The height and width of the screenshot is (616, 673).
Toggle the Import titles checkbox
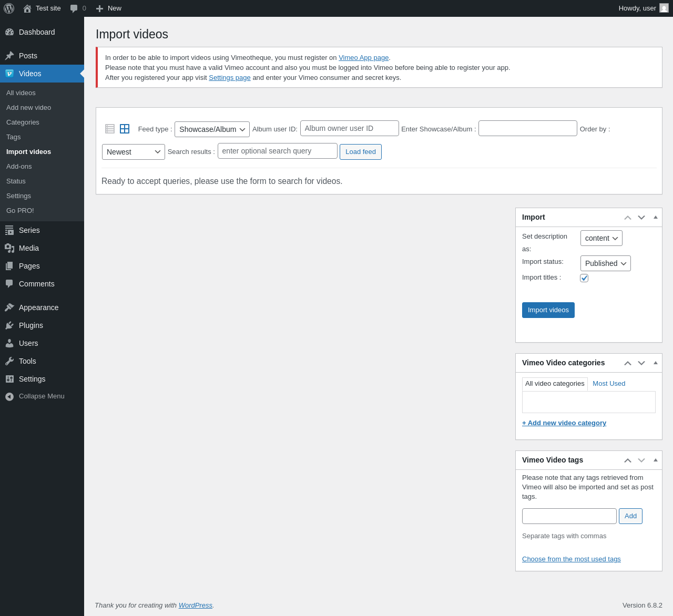(584, 278)
